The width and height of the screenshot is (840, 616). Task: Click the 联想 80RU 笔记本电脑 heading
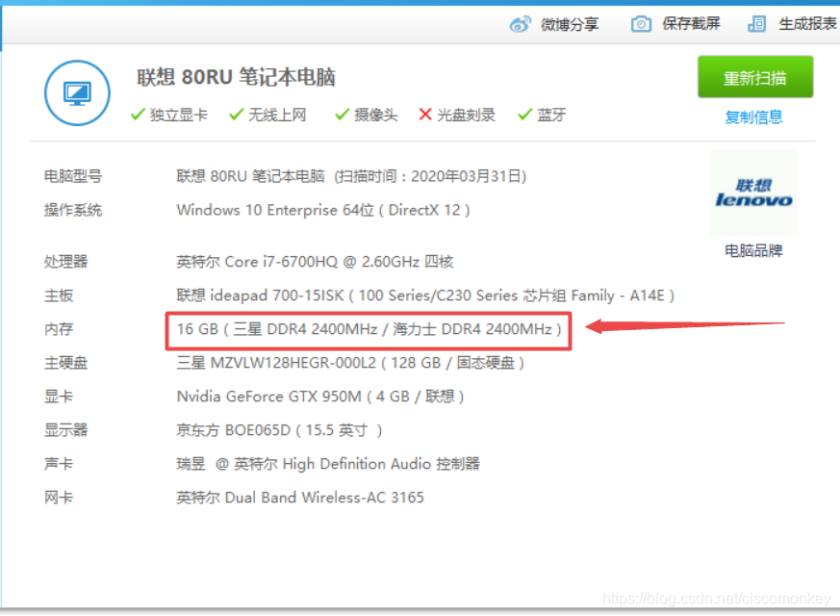(x=236, y=77)
